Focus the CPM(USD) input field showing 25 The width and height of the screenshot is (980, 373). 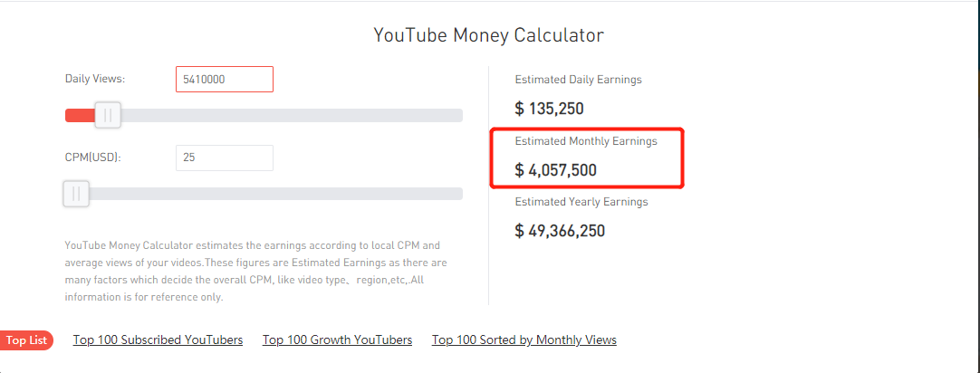coord(225,158)
